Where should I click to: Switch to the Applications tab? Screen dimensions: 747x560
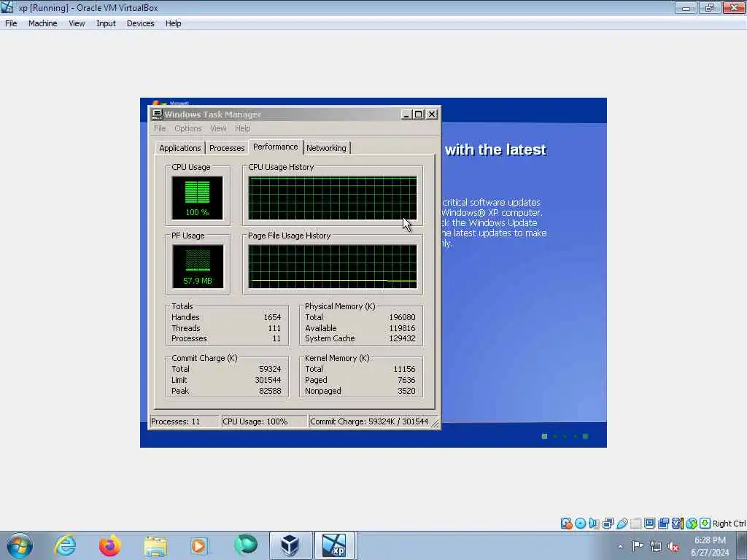(x=179, y=148)
